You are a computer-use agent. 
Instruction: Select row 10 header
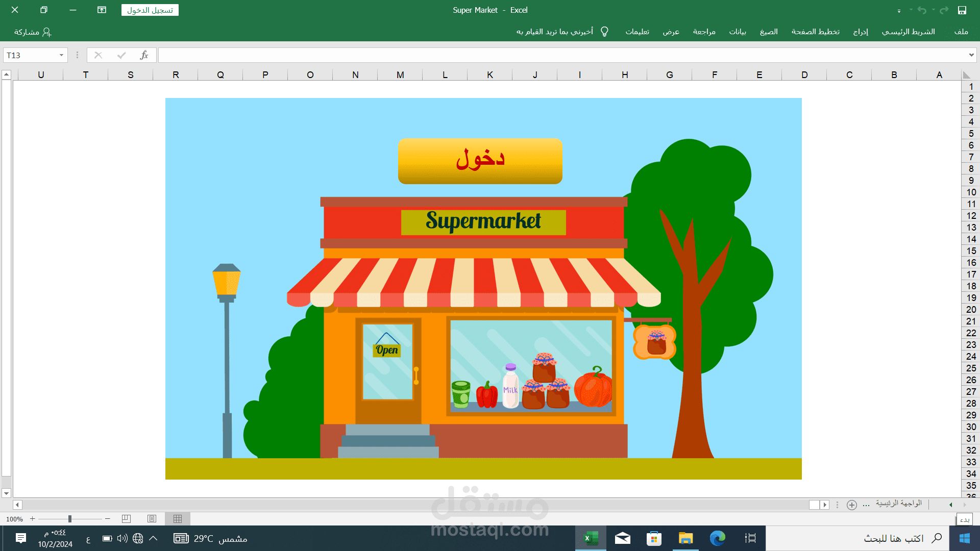click(x=971, y=192)
